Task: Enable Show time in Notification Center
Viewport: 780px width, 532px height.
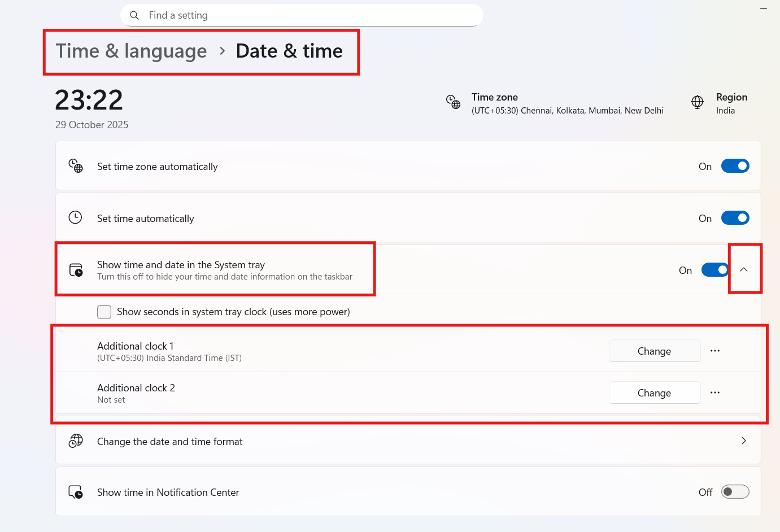Action: pos(735,492)
